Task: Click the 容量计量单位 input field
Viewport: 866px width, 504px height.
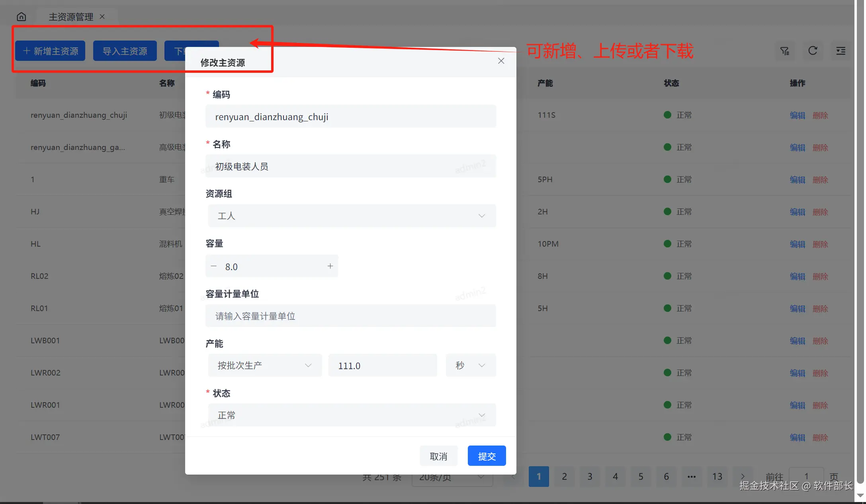Action: click(x=350, y=316)
